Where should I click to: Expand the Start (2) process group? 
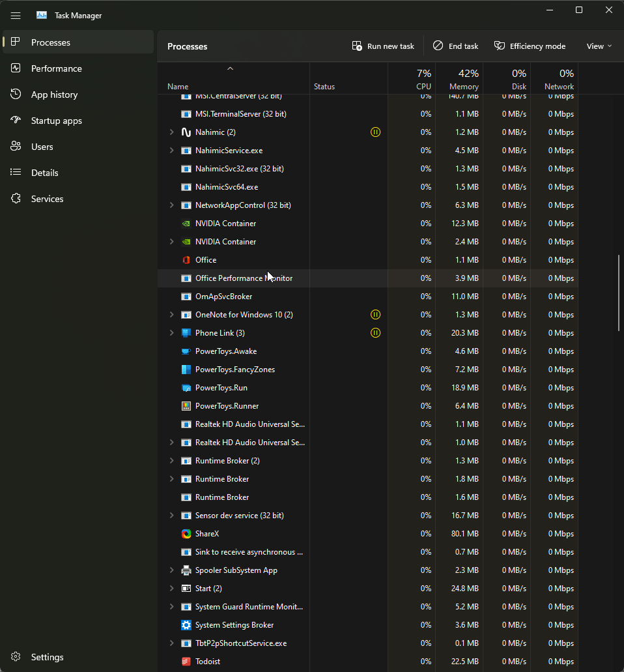[172, 589]
